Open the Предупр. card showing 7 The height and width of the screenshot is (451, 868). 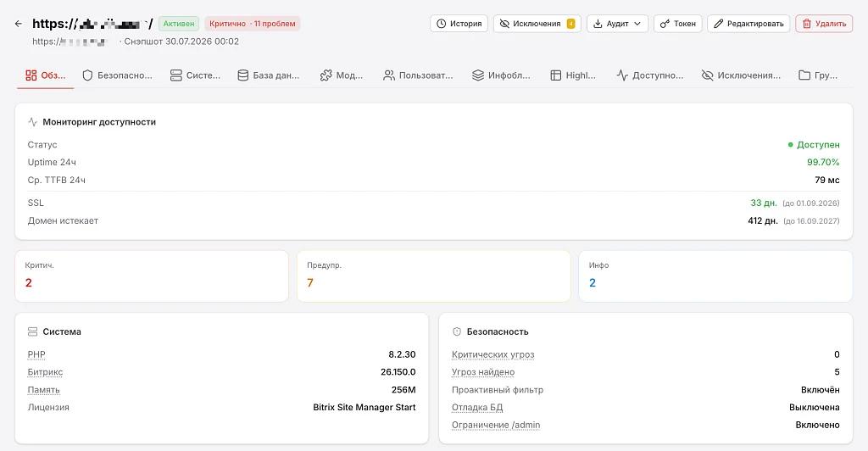[433, 276]
